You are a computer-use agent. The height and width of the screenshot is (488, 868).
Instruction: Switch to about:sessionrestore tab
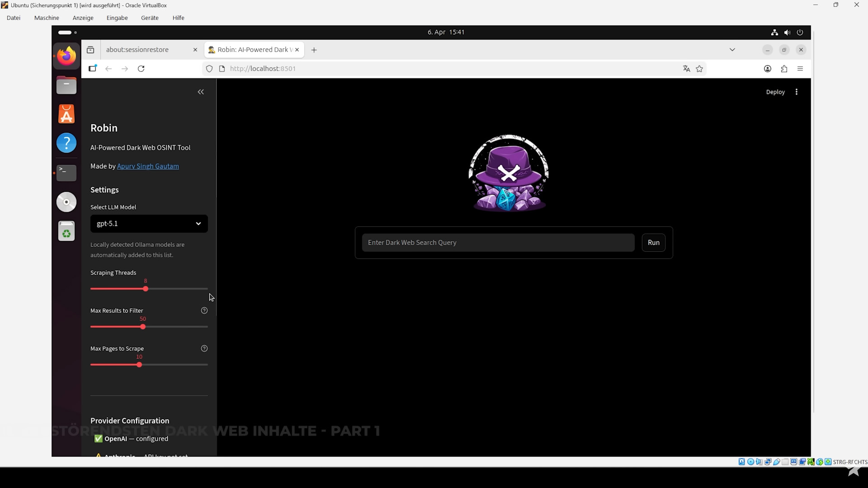[x=146, y=50]
